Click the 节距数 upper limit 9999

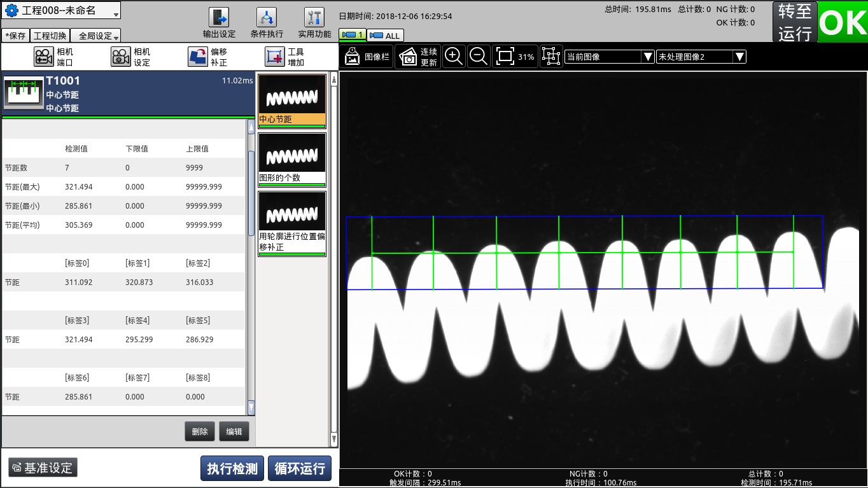pyautogui.click(x=195, y=168)
